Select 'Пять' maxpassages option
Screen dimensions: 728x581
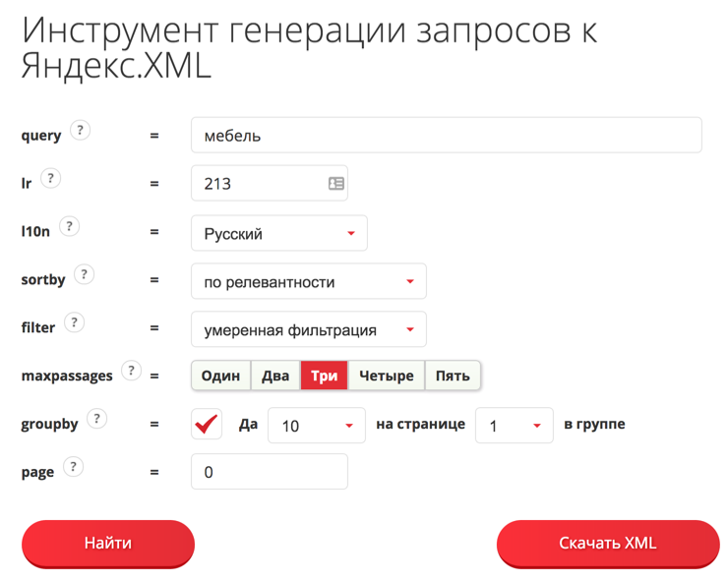tap(453, 376)
